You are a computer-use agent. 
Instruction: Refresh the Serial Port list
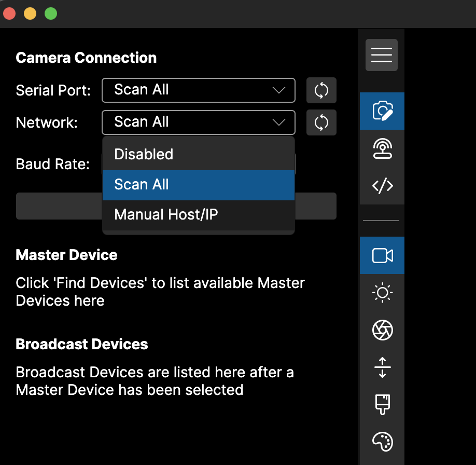(x=321, y=90)
